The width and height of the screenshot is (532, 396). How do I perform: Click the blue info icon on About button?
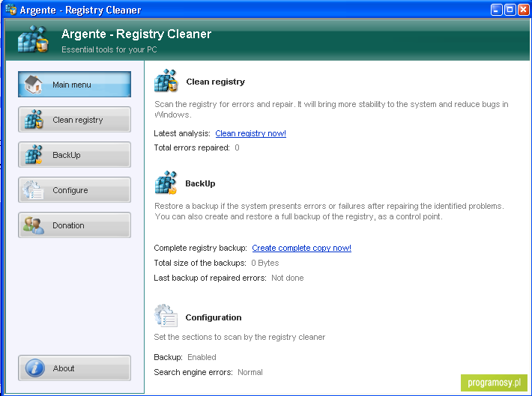[x=34, y=368]
